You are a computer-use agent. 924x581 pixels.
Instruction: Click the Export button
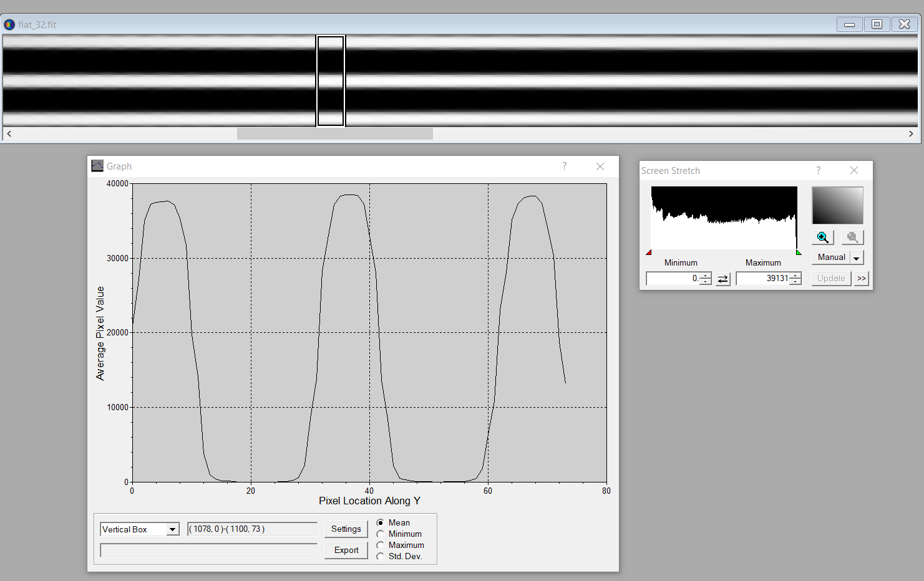(x=346, y=550)
